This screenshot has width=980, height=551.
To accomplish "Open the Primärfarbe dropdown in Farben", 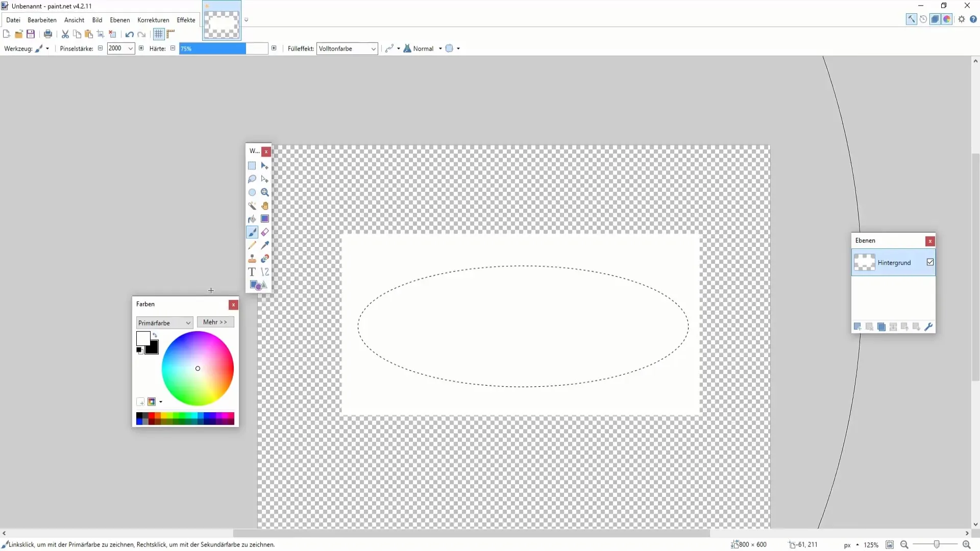I will tap(164, 322).
